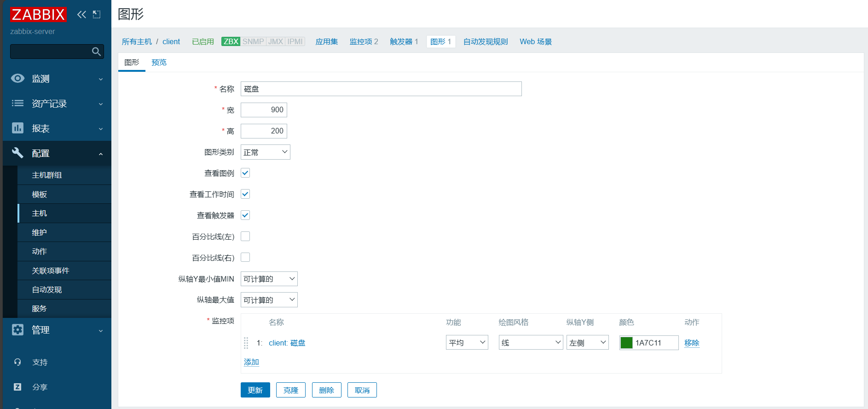This screenshot has width=868, height=409.
Task: Open the green 1A7C11 color swatch
Action: 626,343
